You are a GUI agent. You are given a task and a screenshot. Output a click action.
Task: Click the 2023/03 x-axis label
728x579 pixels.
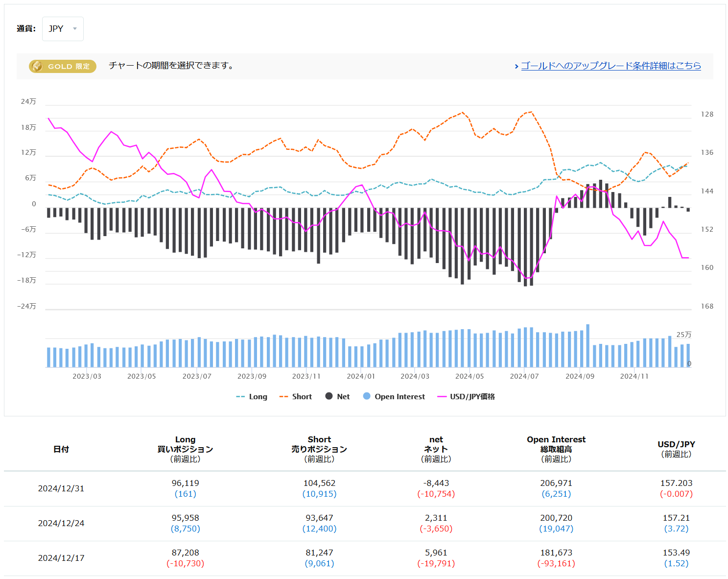87,376
